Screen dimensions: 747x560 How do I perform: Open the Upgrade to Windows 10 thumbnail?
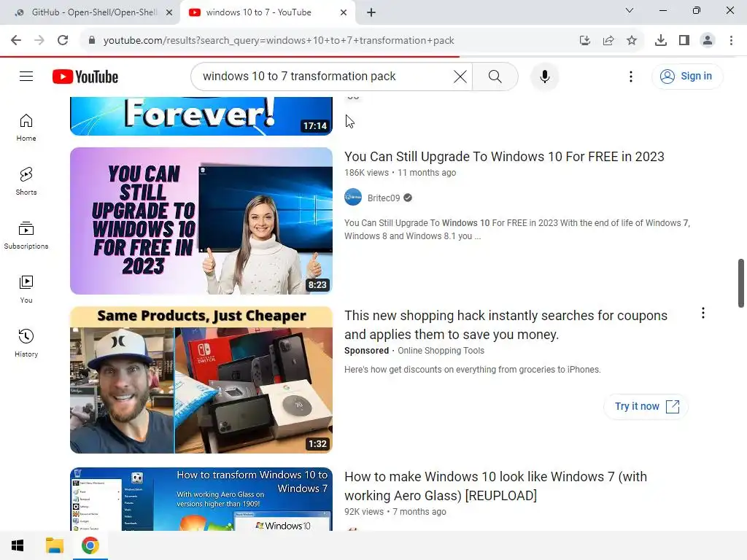201,221
